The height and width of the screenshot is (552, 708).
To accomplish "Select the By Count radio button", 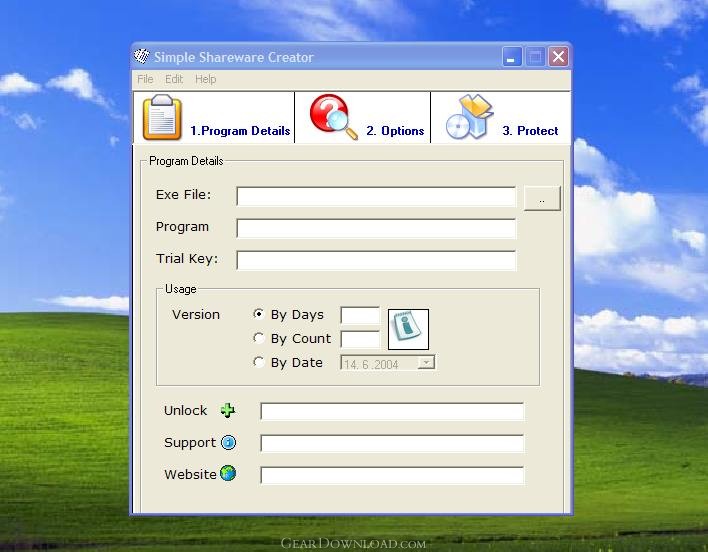I will (258, 338).
